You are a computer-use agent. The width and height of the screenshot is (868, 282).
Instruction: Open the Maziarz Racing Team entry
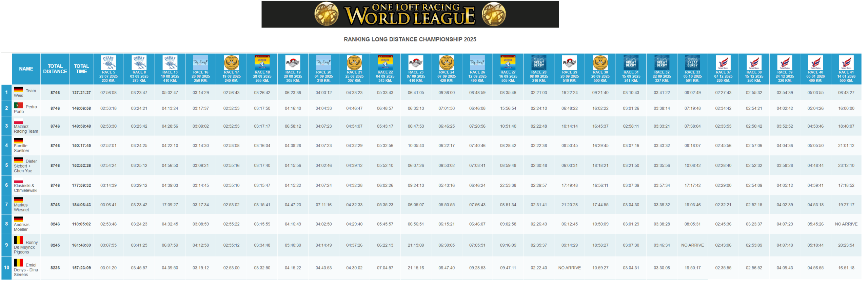pyautogui.click(x=26, y=129)
